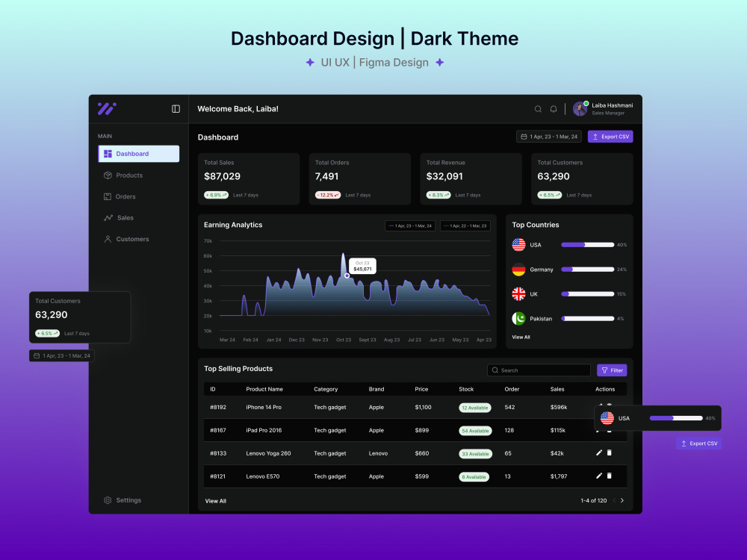
Task: Go to Products in sidebar
Action: tap(123, 175)
